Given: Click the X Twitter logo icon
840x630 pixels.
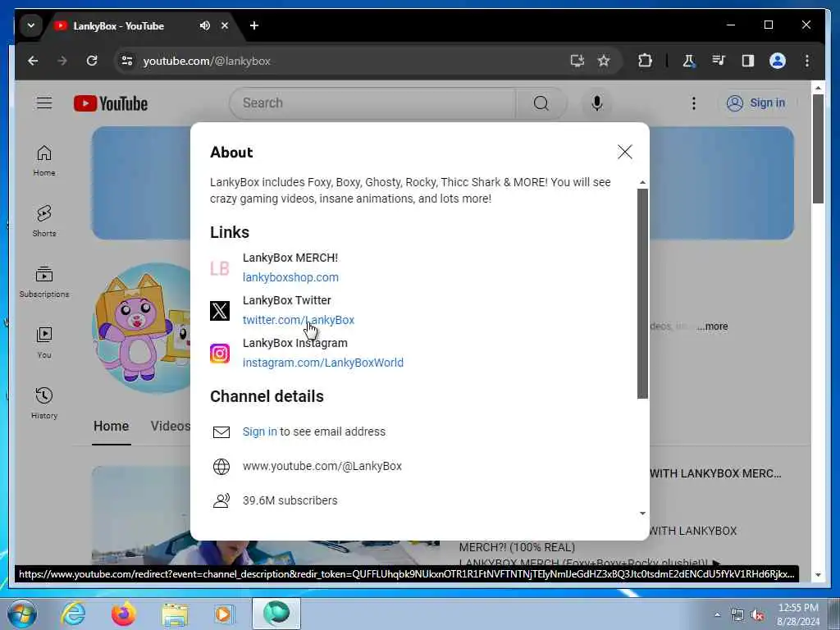Looking at the screenshot, I should [x=220, y=311].
